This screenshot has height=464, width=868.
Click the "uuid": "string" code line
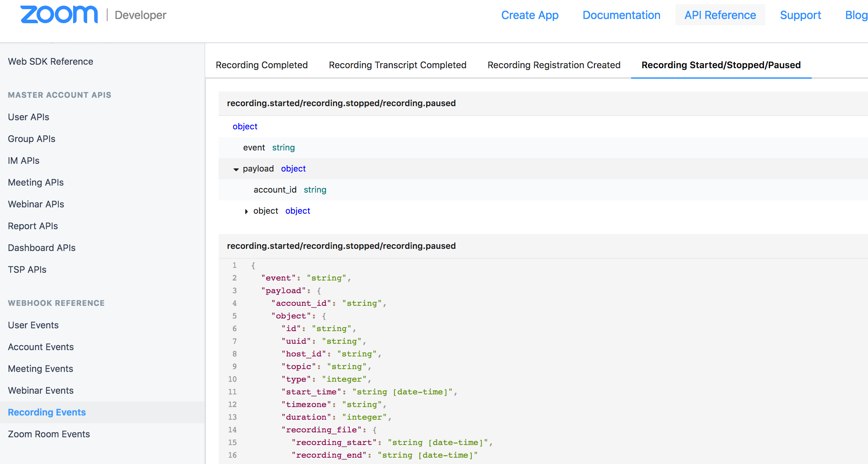click(x=324, y=341)
